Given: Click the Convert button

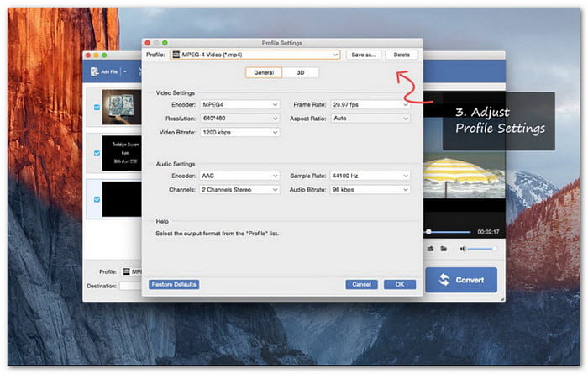Looking at the screenshot, I should [x=461, y=280].
